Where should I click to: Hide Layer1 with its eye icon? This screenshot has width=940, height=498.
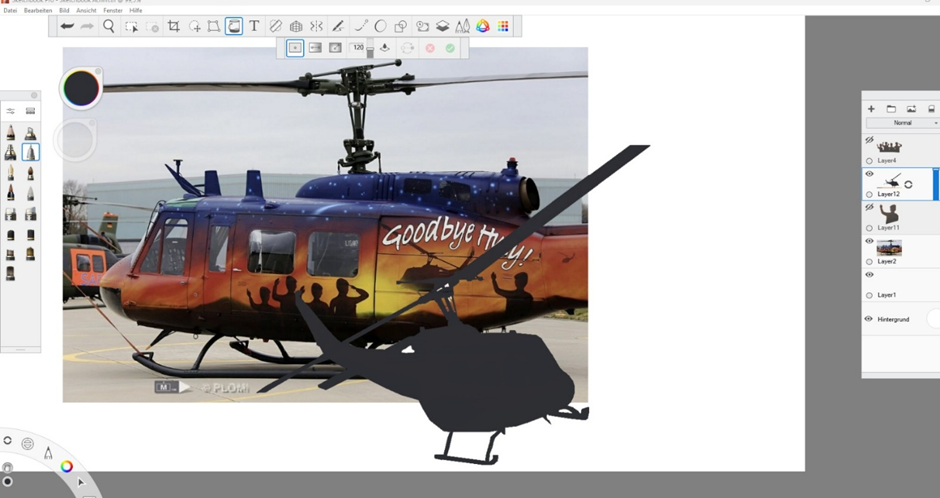(x=869, y=274)
